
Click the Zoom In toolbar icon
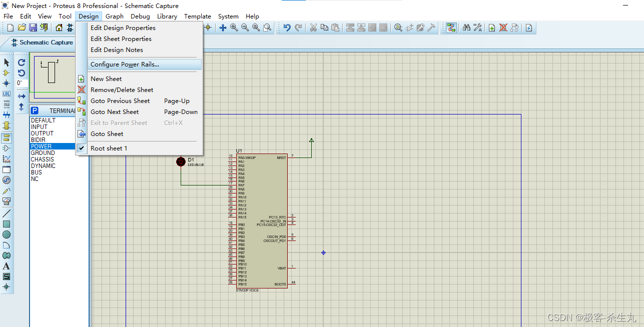click(233, 27)
